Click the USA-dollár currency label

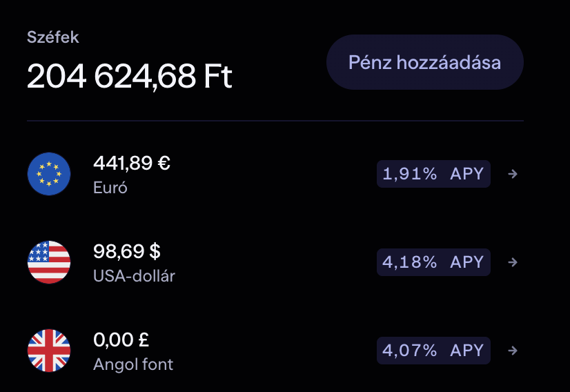(x=134, y=276)
